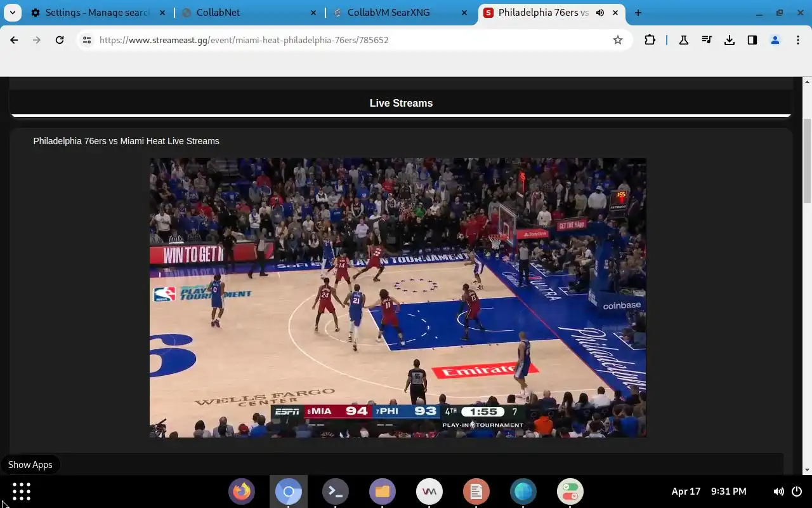Reload the streameast page
Screen dimensions: 812x508
tap(60, 40)
